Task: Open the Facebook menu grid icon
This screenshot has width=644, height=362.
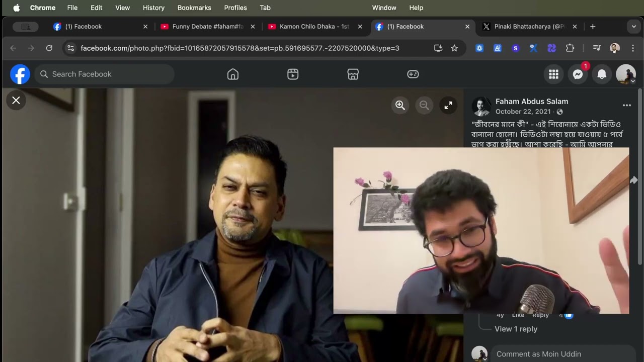Action: coord(554,74)
